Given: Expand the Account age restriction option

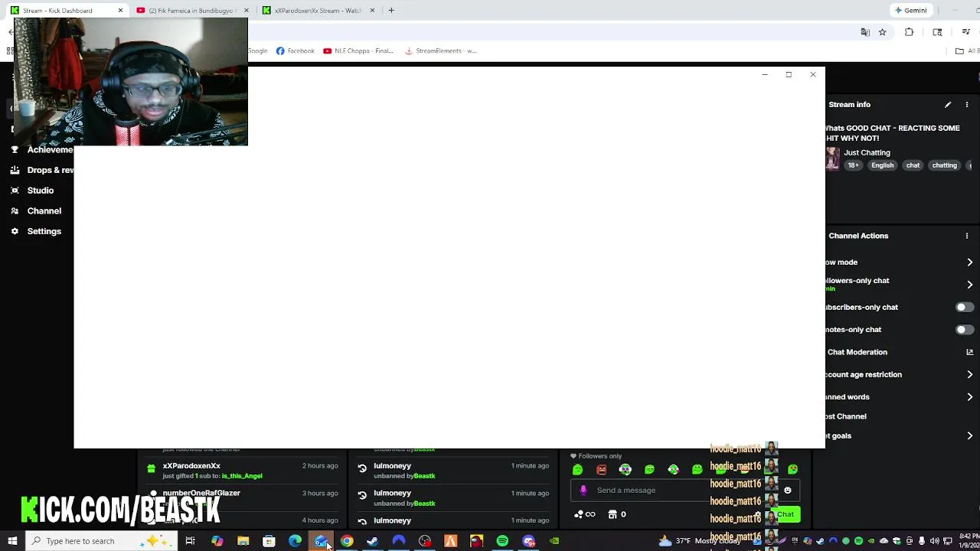Looking at the screenshot, I should click(x=969, y=375).
